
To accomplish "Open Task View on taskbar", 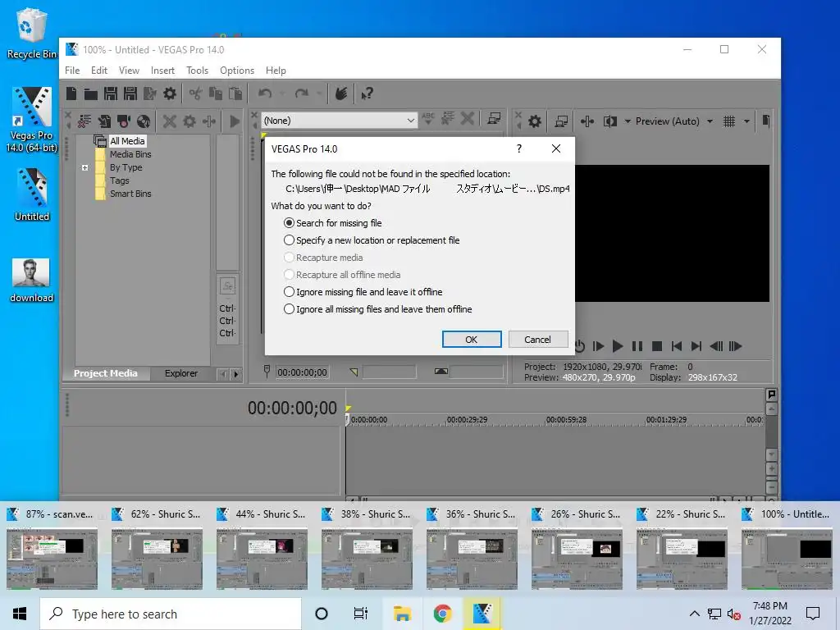I will point(361,614).
